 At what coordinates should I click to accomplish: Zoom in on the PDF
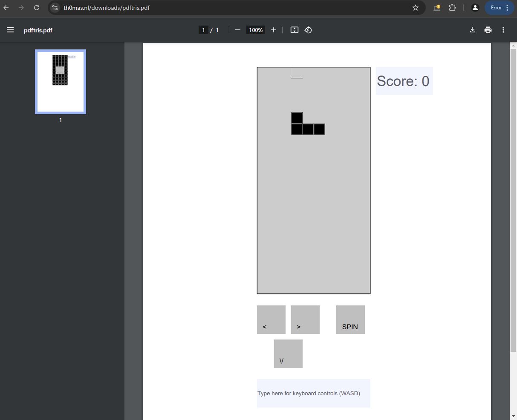click(x=274, y=30)
